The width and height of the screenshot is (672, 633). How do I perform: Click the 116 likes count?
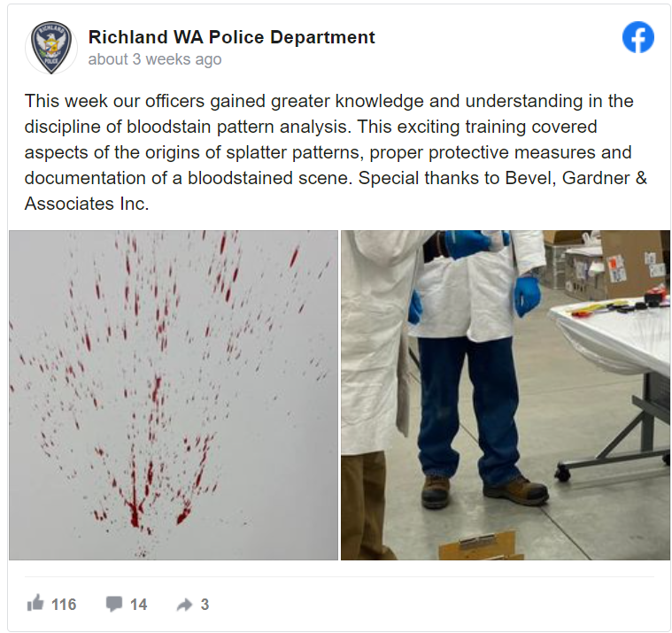click(64, 605)
